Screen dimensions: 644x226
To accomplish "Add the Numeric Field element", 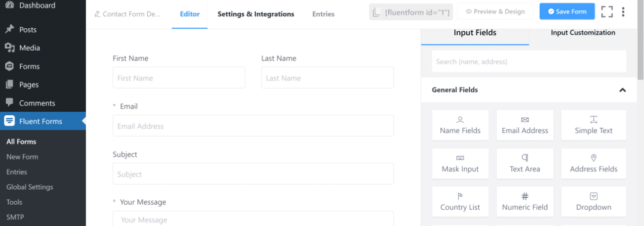I will click(x=525, y=202).
